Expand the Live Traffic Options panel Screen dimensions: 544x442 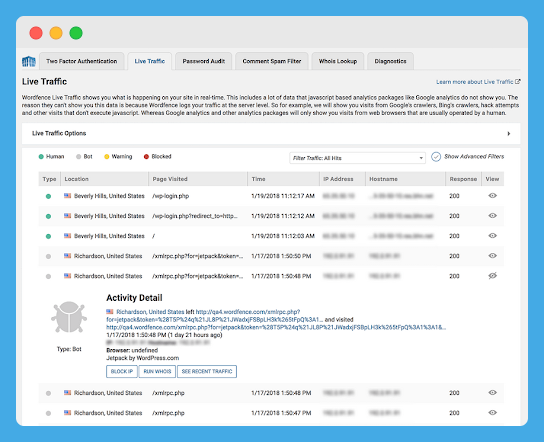click(x=271, y=133)
